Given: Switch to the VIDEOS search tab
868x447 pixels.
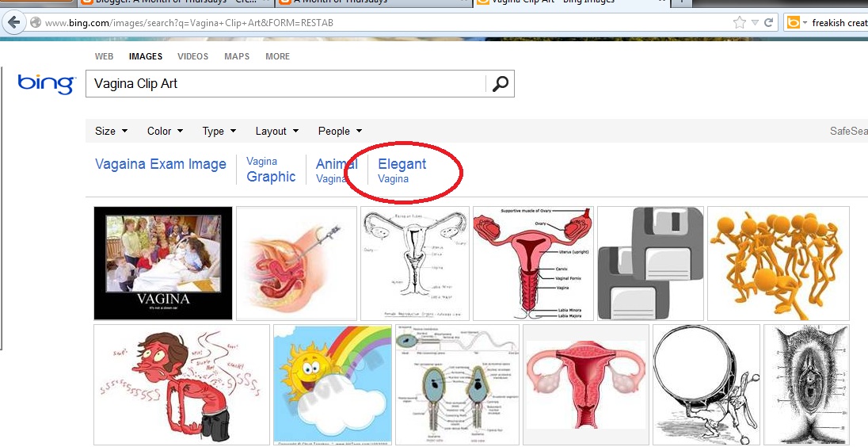Looking at the screenshot, I should (x=192, y=56).
